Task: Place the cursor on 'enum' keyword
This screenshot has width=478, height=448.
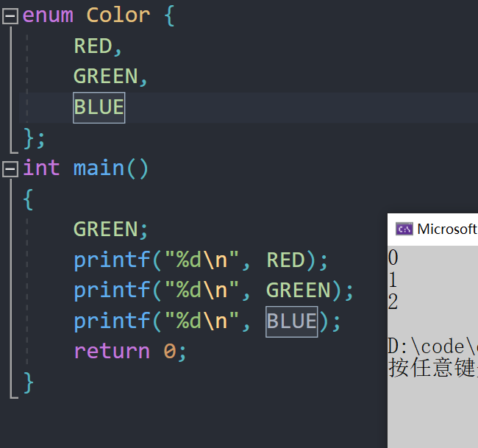Action: click(48, 15)
